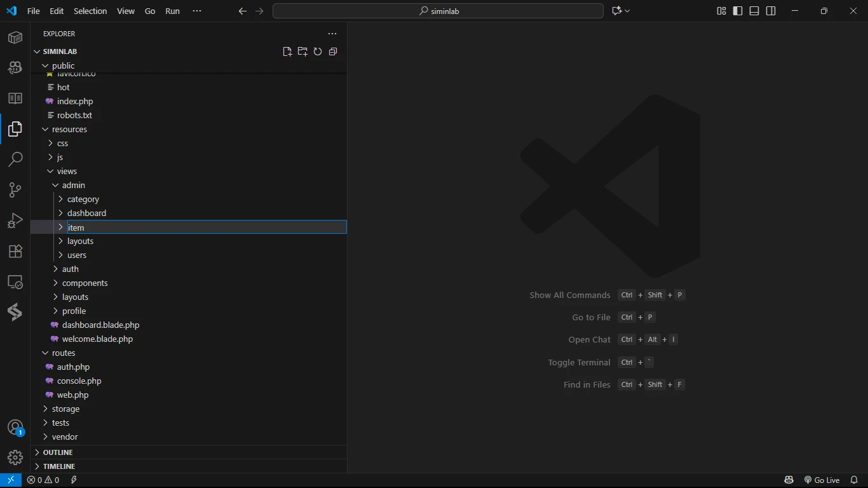
Task: Open the Selection menu
Action: pos(90,11)
